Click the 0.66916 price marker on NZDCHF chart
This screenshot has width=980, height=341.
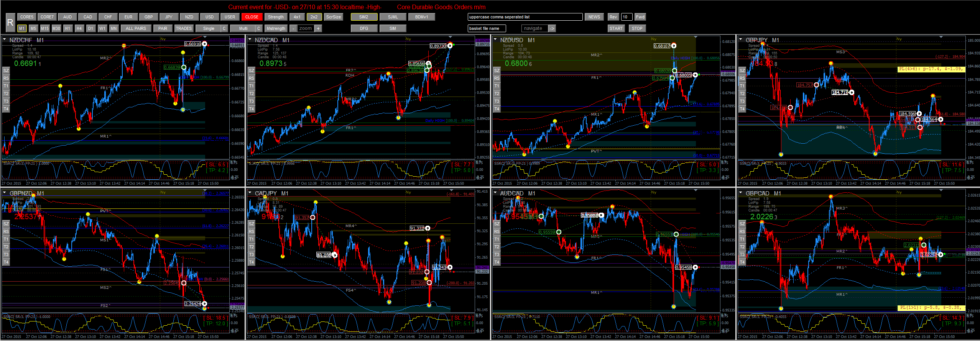(x=193, y=44)
